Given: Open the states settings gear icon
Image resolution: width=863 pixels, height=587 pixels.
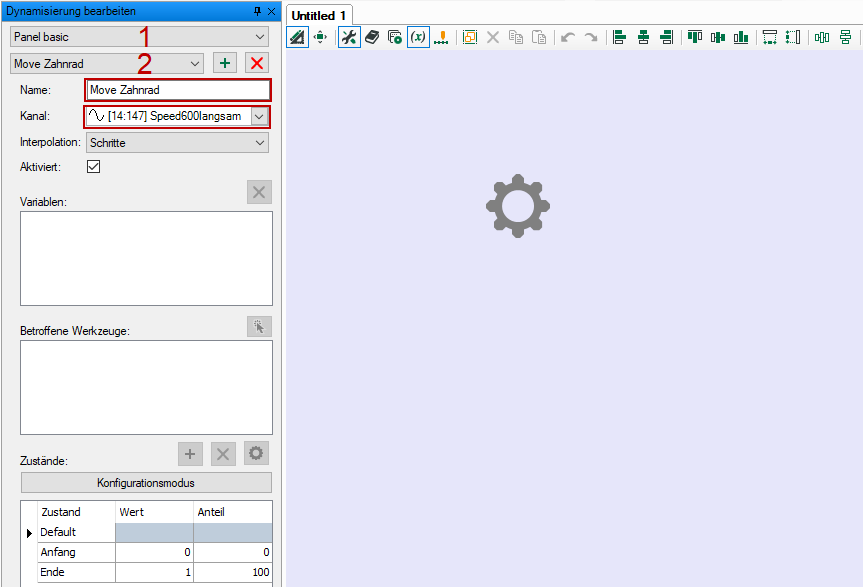Looking at the screenshot, I should pyautogui.click(x=257, y=454).
